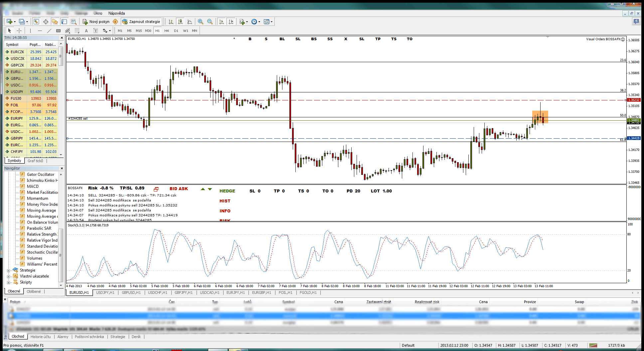Image resolution: width=644 pixels, height=351 pixels.
Task: Toggle chart auto scroll icon
Action: point(222,22)
